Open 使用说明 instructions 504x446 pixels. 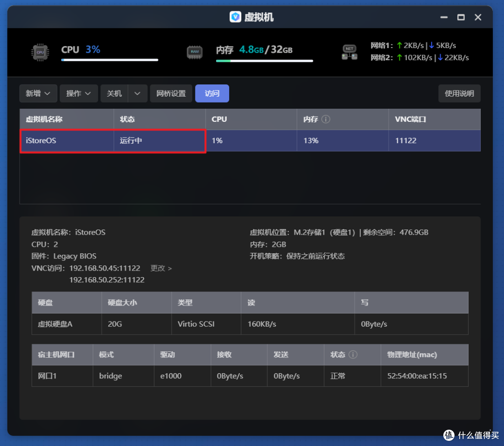[459, 93]
